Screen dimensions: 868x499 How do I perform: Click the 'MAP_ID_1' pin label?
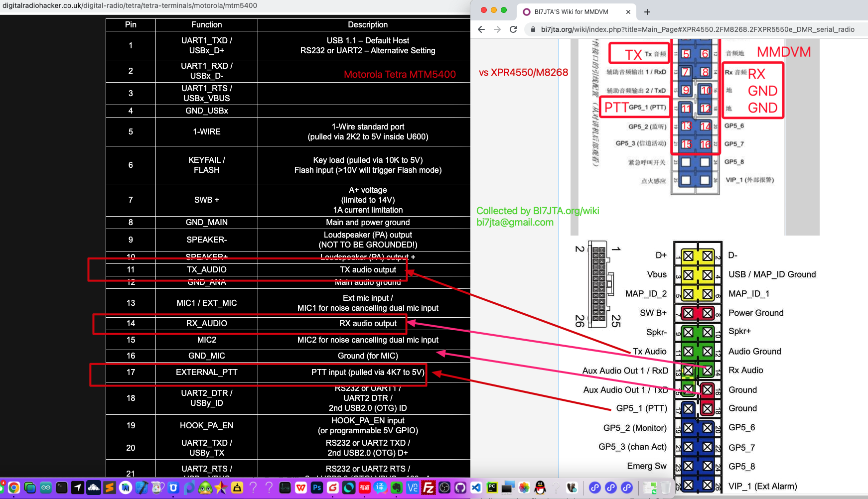click(x=748, y=293)
